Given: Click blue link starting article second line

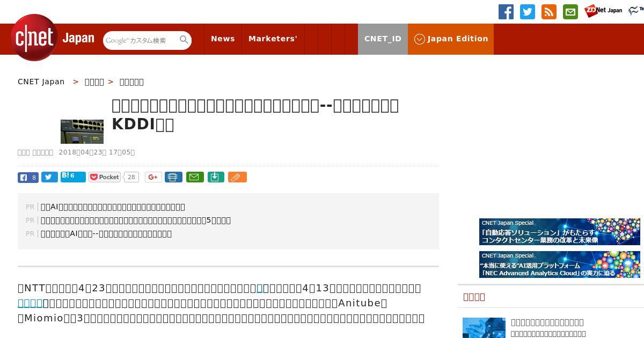Looking at the screenshot, I should click(30, 303).
